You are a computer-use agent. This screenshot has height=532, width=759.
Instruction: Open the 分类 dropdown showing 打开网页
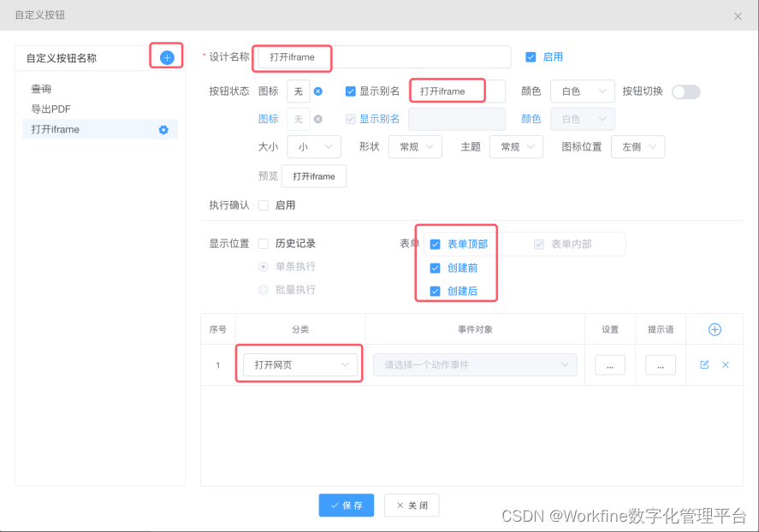[x=300, y=364]
